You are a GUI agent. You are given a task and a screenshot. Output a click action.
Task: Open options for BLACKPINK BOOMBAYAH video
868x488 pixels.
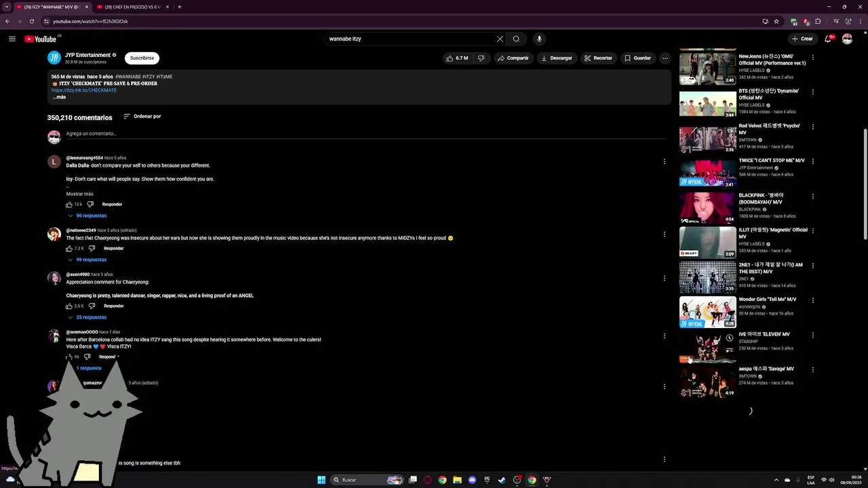click(x=812, y=196)
